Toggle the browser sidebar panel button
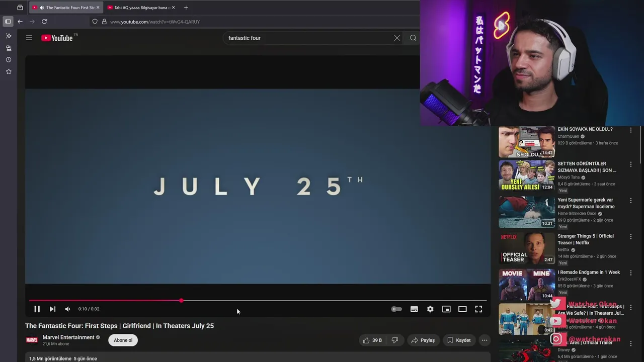This screenshot has height=362, width=644. click(x=8, y=22)
